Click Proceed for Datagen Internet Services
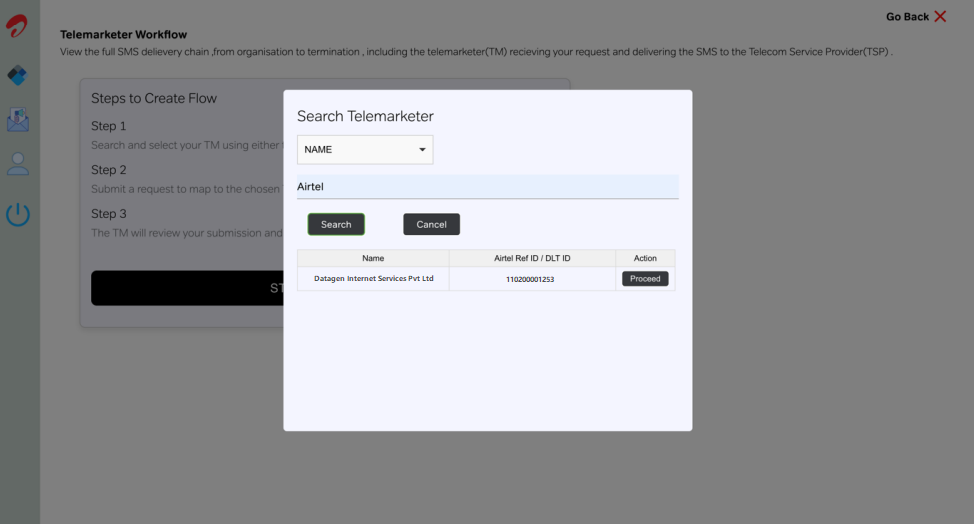The height and width of the screenshot is (524, 974). click(645, 279)
